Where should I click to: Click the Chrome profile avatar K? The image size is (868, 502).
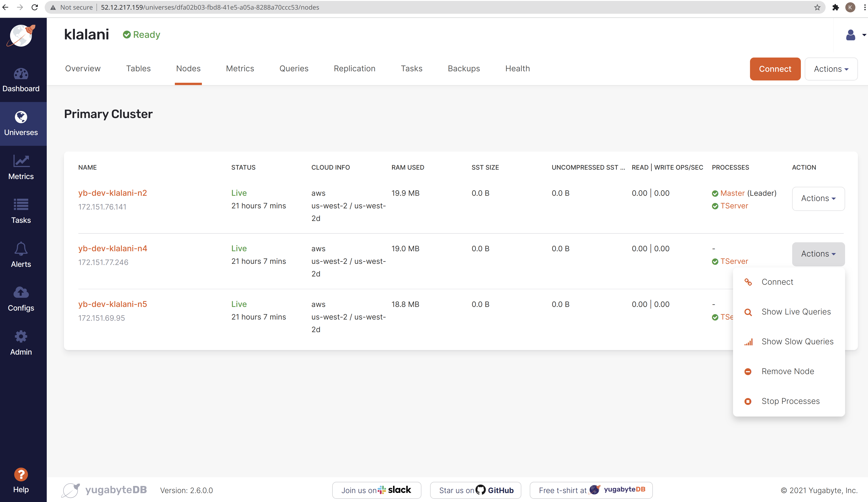(x=850, y=7)
